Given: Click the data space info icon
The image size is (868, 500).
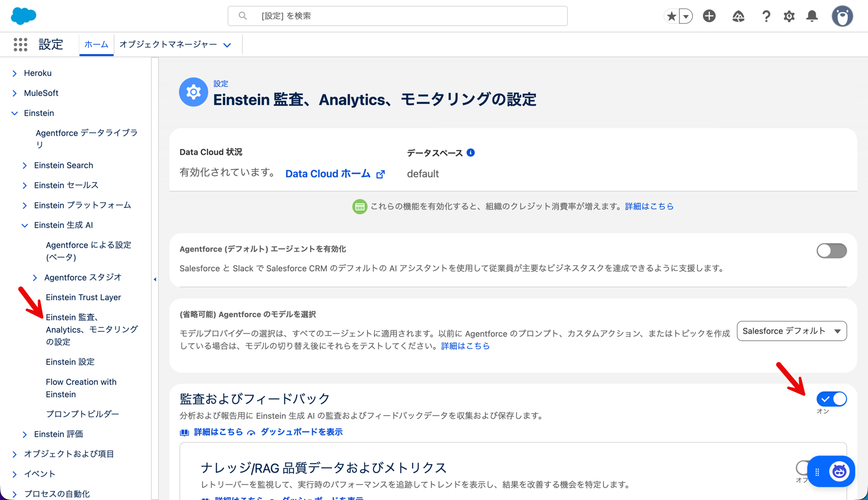Looking at the screenshot, I should tap(471, 153).
